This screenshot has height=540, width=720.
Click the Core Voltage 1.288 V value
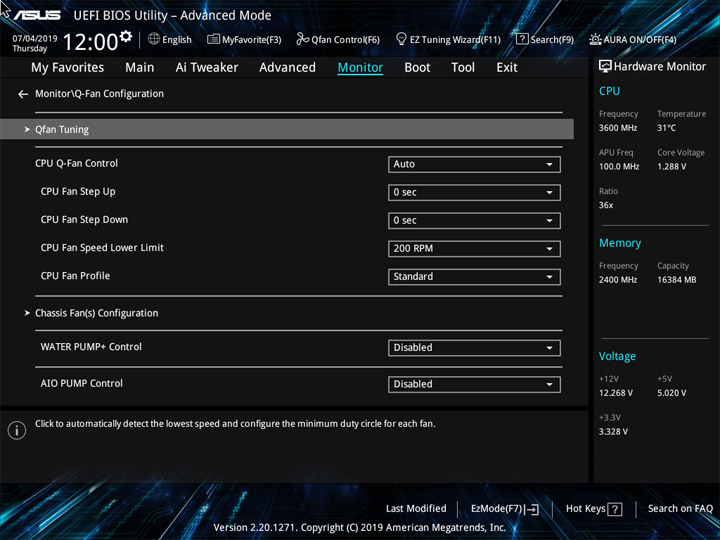(x=671, y=167)
